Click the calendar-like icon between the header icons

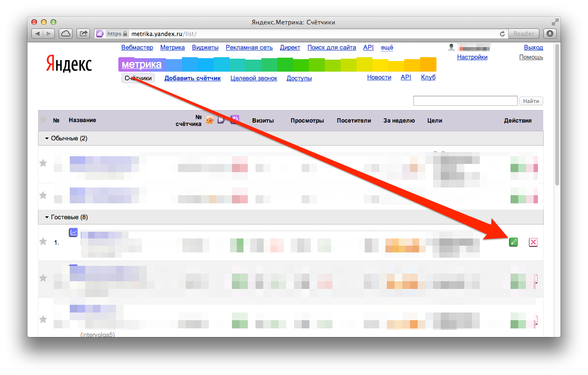[x=221, y=120]
